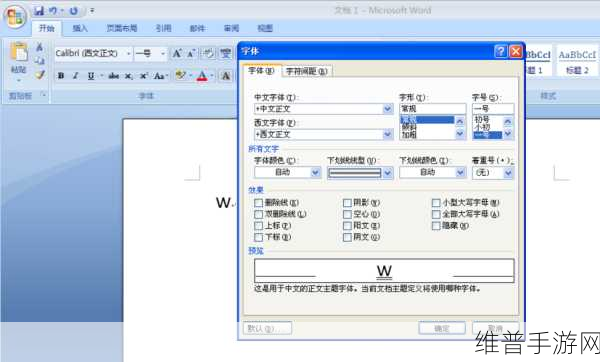The image size is (600, 362).
Task: Open the Mailings tab (邮件)
Action: (197, 28)
